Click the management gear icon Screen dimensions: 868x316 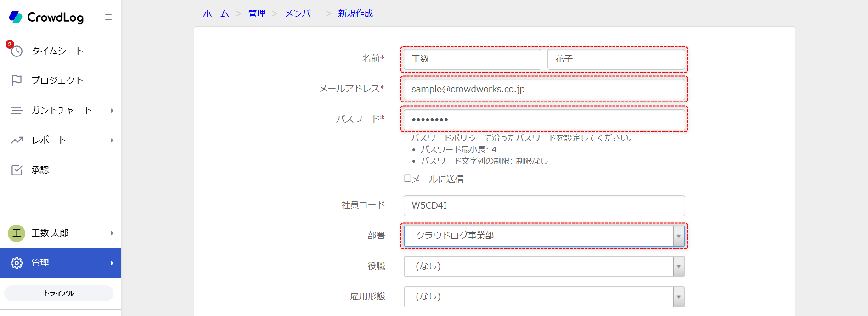(17, 263)
